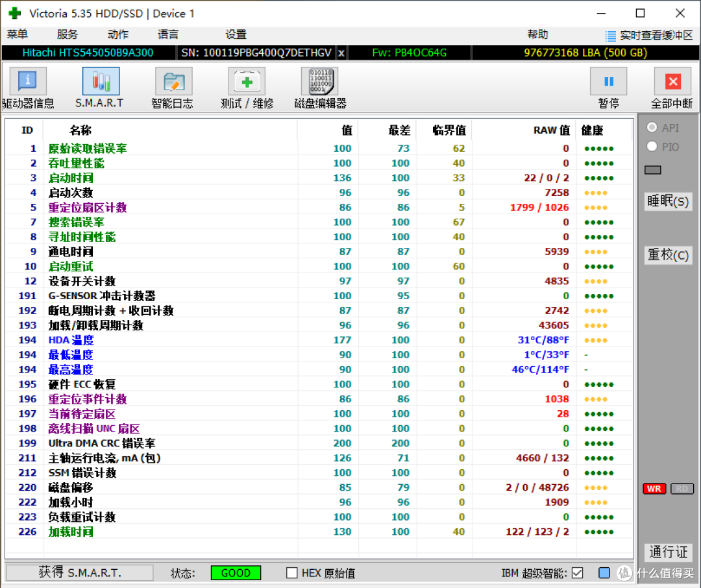The height and width of the screenshot is (588, 701).
Task: Open the 语言 menu
Action: pyautogui.click(x=168, y=34)
